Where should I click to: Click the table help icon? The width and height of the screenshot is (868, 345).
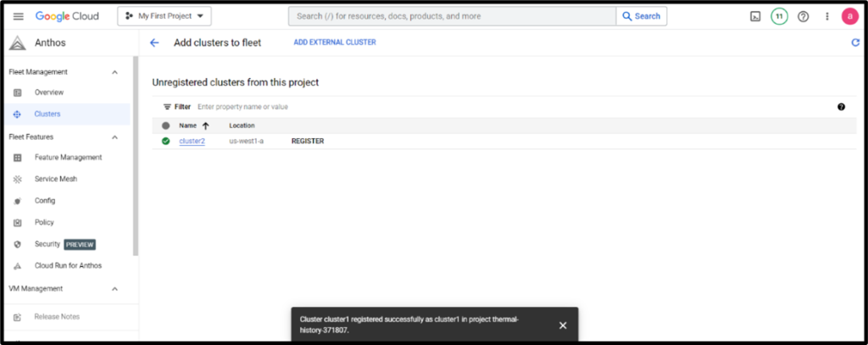[x=841, y=107]
